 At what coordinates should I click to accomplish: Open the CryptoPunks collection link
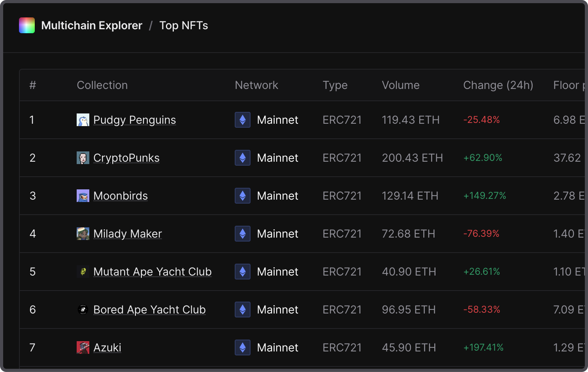tap(126, 158)
